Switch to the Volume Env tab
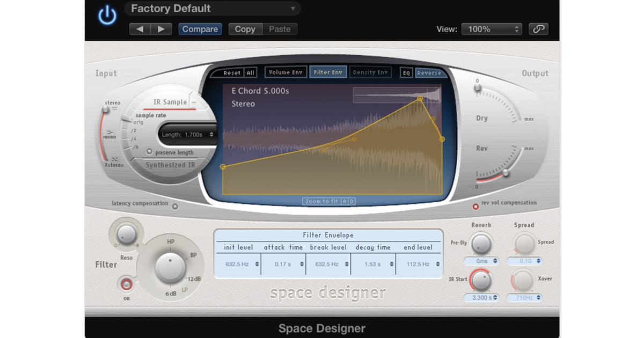 click(286, 72)
